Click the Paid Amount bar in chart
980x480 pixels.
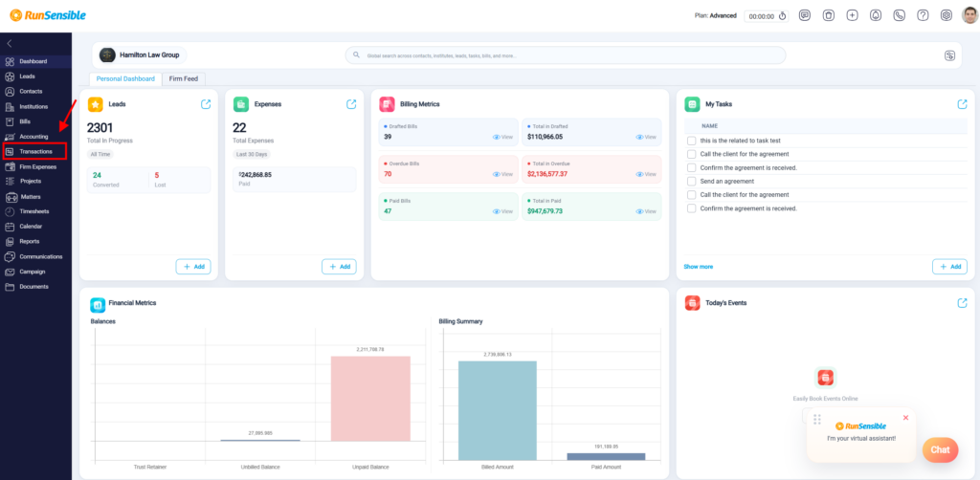coord(606,457)
